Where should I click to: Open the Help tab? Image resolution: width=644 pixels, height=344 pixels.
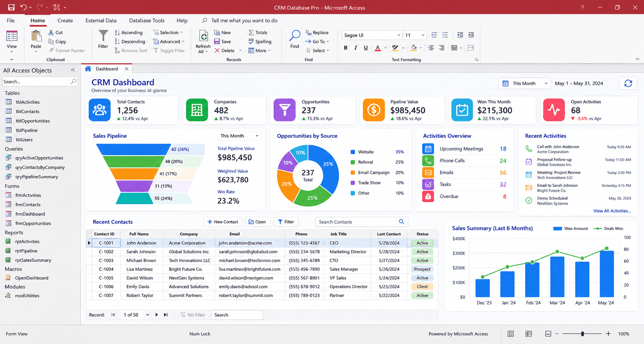[x=182, y=20]
